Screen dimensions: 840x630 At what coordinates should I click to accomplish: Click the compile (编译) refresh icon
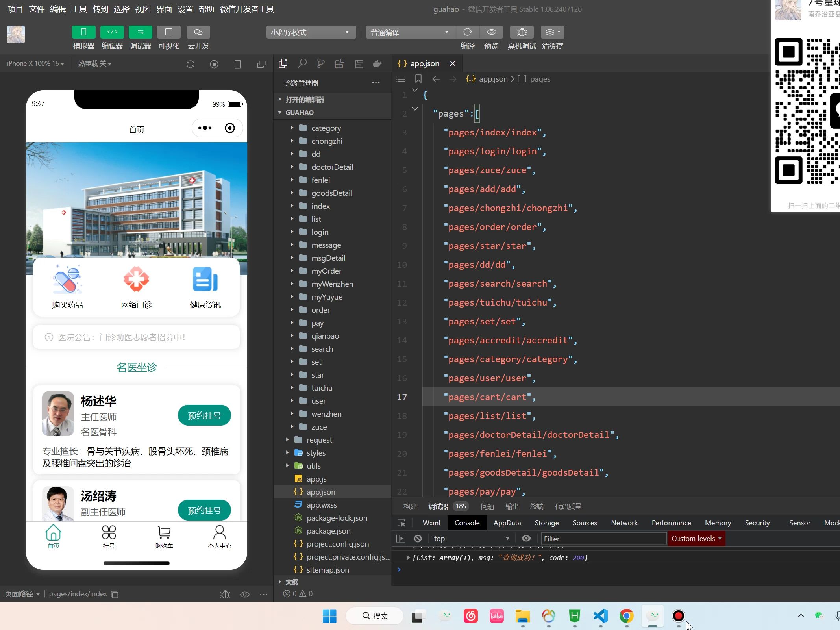pyautogui.click(x=468, y=32)
